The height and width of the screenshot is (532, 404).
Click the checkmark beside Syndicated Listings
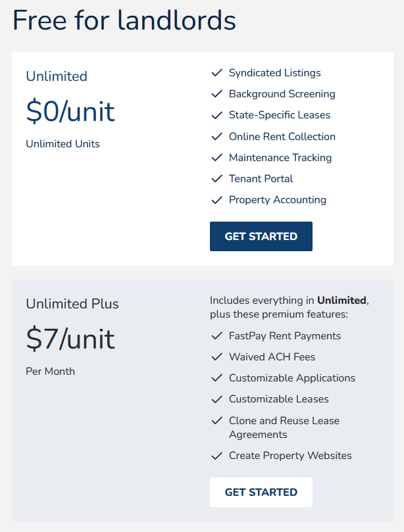pyautogui.click(x=216, y=72)
